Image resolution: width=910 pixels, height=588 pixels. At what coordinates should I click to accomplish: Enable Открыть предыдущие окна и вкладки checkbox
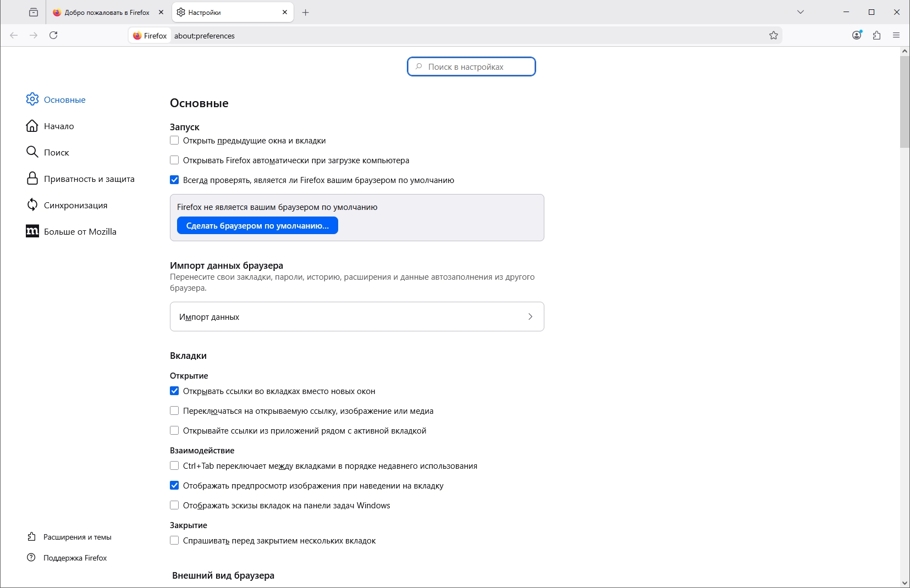point(174,140)
